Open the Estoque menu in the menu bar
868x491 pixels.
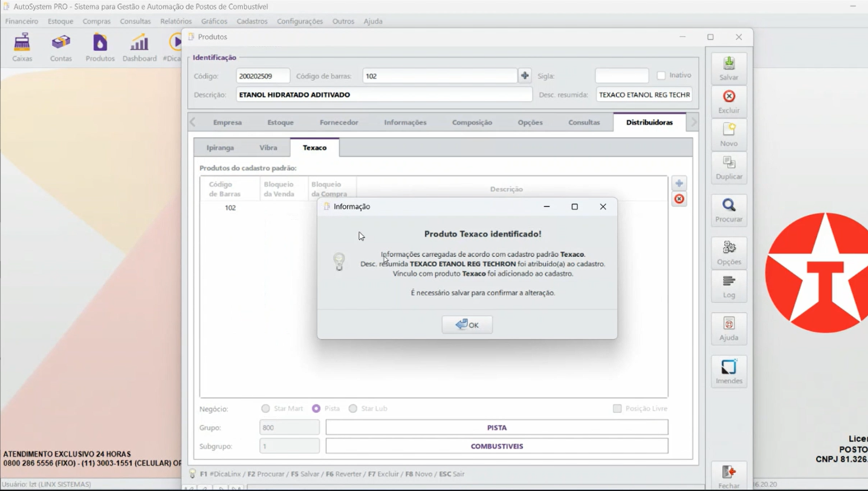click(x=61, y=21)
